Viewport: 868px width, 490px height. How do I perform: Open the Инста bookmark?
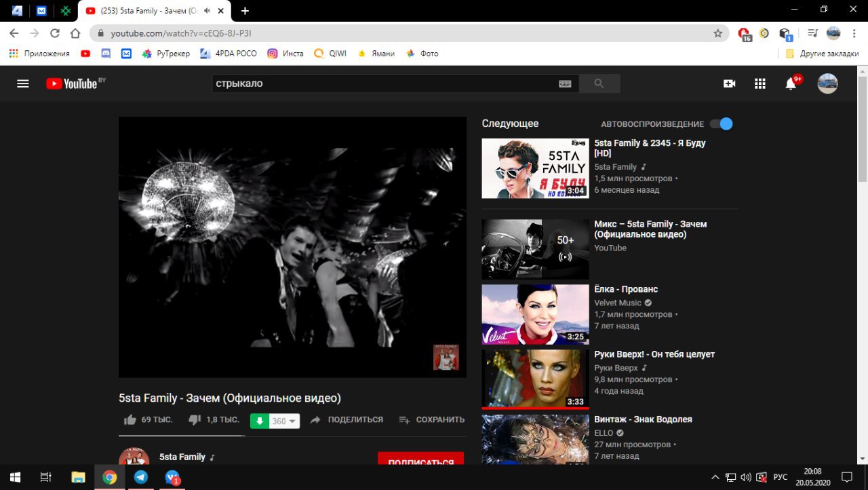tap(285, 54)
